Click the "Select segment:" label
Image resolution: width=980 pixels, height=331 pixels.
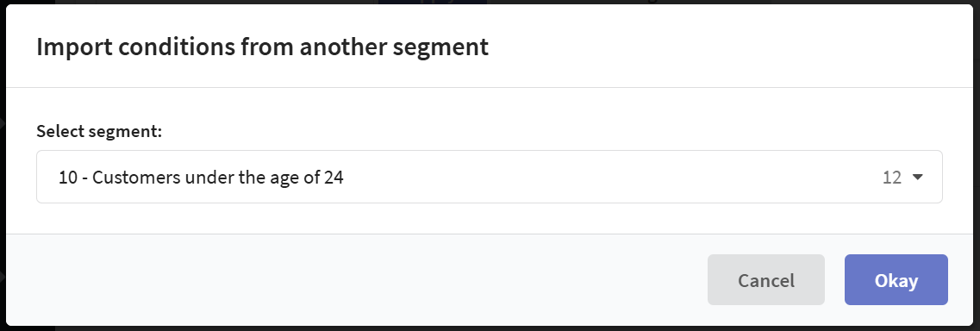[99, 132]
